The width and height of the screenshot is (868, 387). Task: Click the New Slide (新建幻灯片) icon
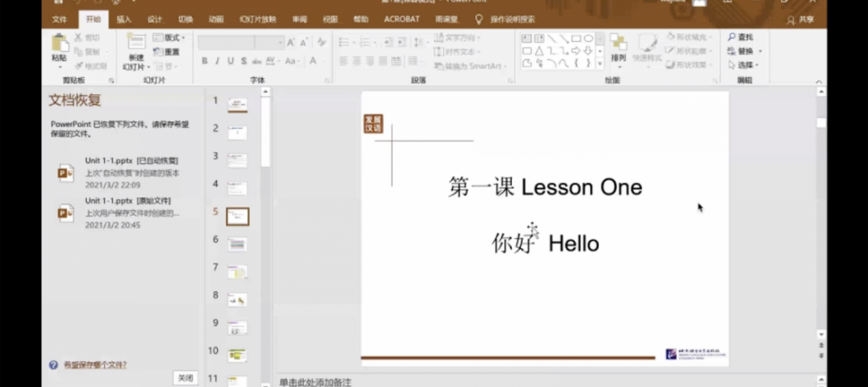coord(137,42)
